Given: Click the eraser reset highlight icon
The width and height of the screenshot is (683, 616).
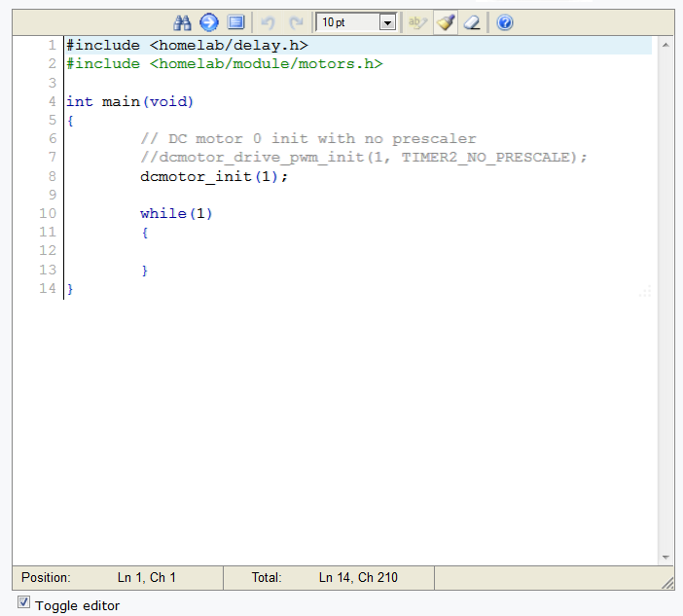Looking at the screenshot, I should pos(471,22).
